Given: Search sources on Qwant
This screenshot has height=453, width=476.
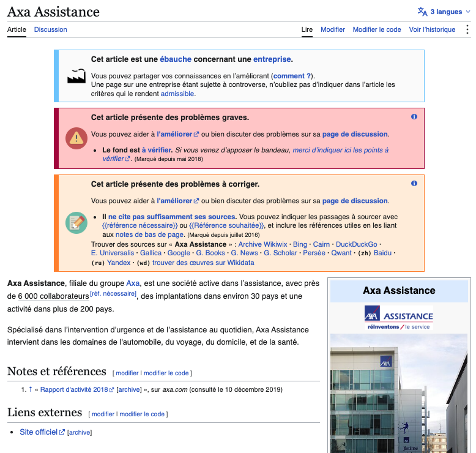Looking at the screenshot, I should [341, 253].
